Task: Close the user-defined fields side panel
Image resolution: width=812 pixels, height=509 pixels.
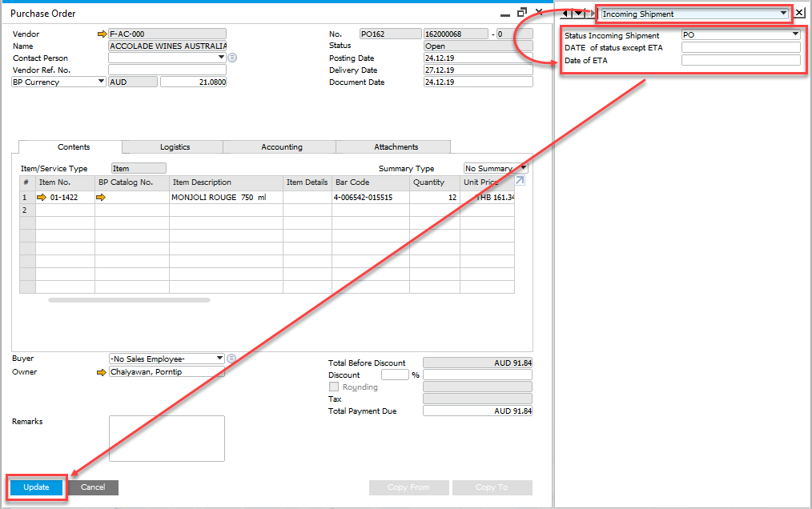Action: 800,13
